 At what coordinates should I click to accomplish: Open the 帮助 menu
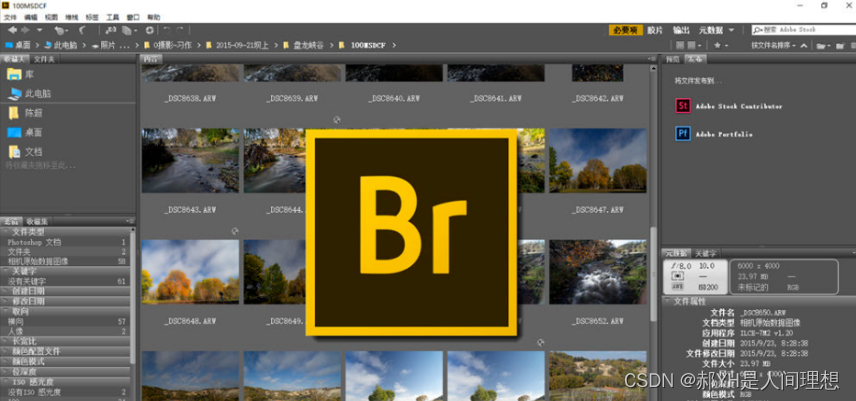coord(154,17)
